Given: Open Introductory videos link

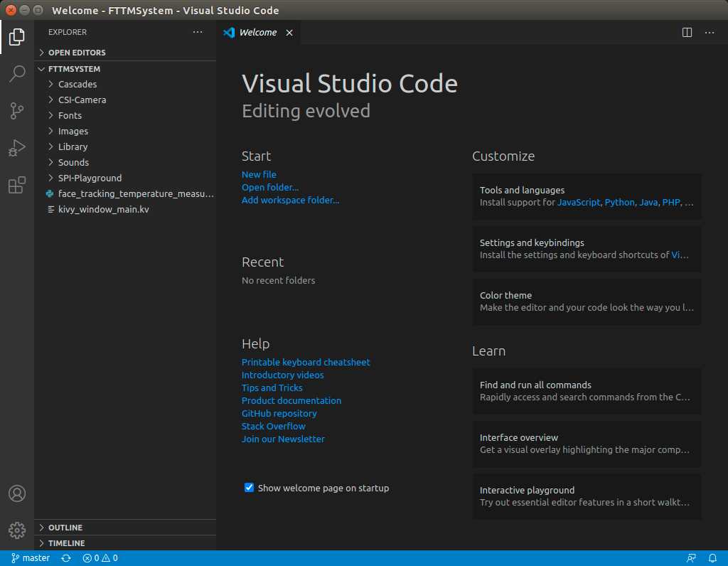Looking at the screenshot, I should point(282,375).
